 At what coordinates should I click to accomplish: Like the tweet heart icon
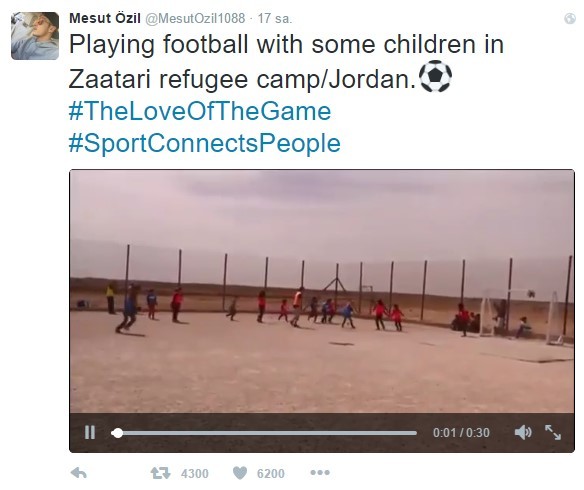coord(240,473)
